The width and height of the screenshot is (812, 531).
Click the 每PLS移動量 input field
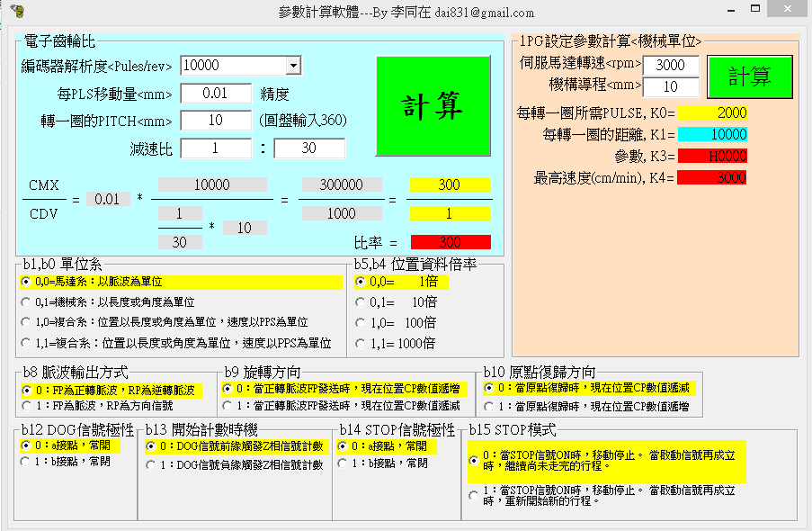[x=216, y=93]
